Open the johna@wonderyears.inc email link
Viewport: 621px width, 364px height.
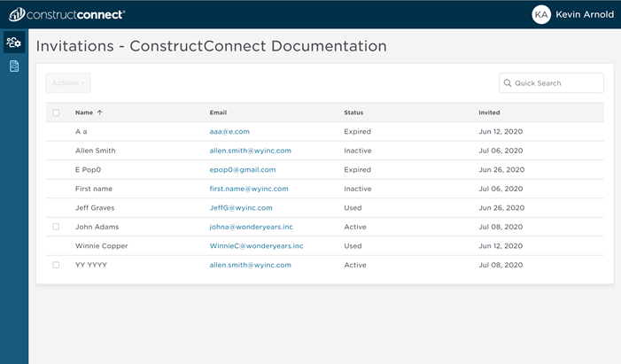[251, 227]
